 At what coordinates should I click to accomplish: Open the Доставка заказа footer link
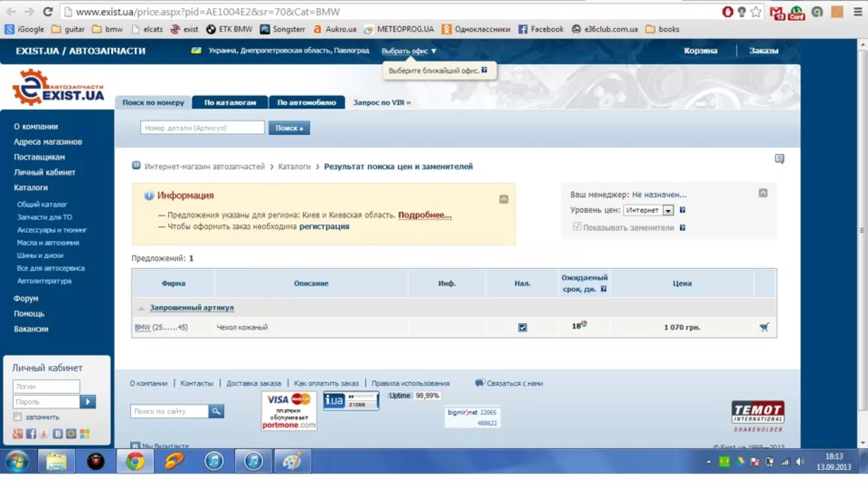(254, 383)
